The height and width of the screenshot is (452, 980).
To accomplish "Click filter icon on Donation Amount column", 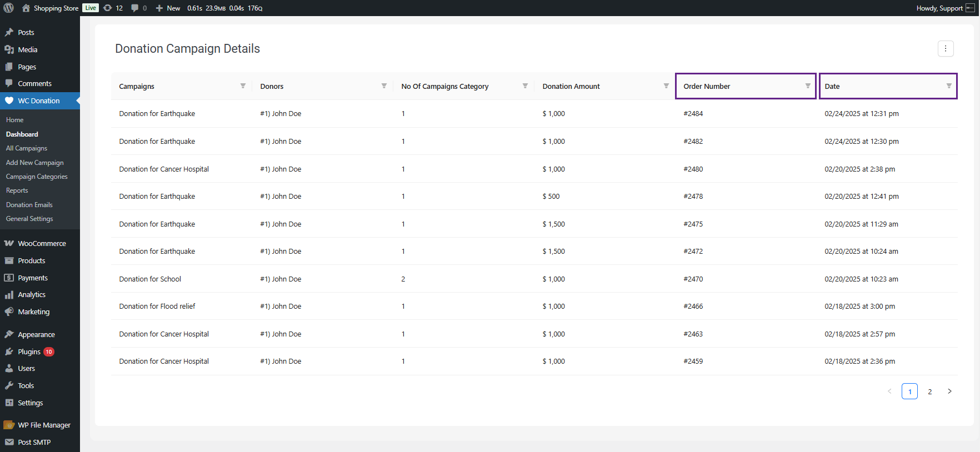I will tap(666, 86).
